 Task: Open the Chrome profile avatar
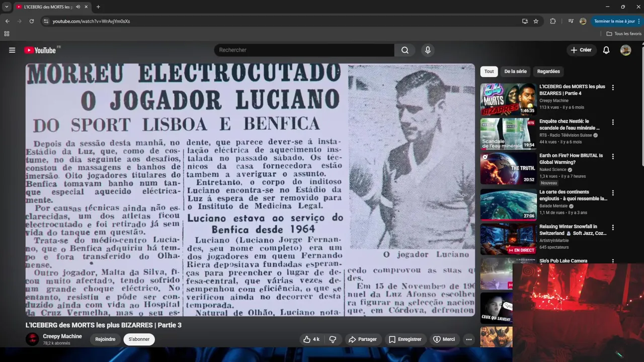click(583, 21)
